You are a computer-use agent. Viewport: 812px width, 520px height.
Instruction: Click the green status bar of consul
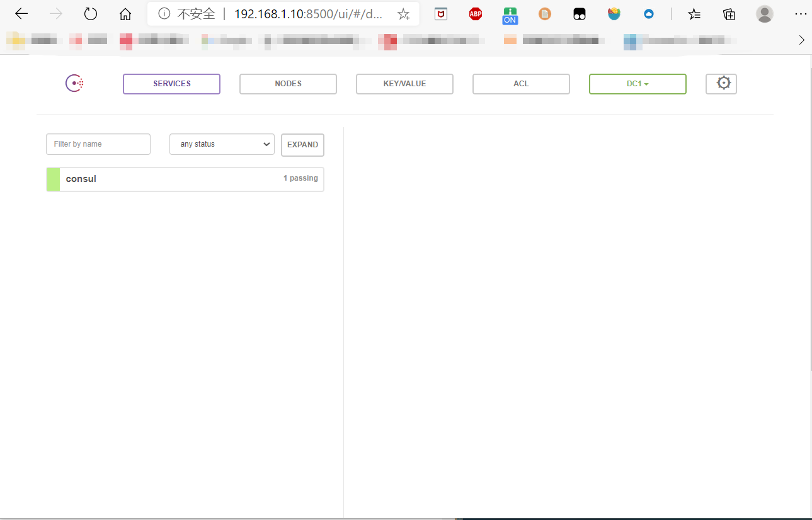(x=54, y=179)
